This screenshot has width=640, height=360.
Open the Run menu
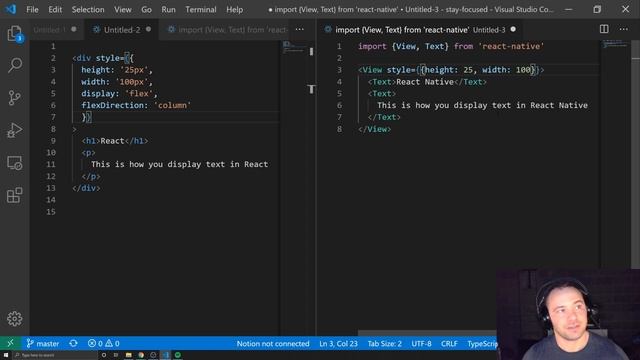pos(168,9)
